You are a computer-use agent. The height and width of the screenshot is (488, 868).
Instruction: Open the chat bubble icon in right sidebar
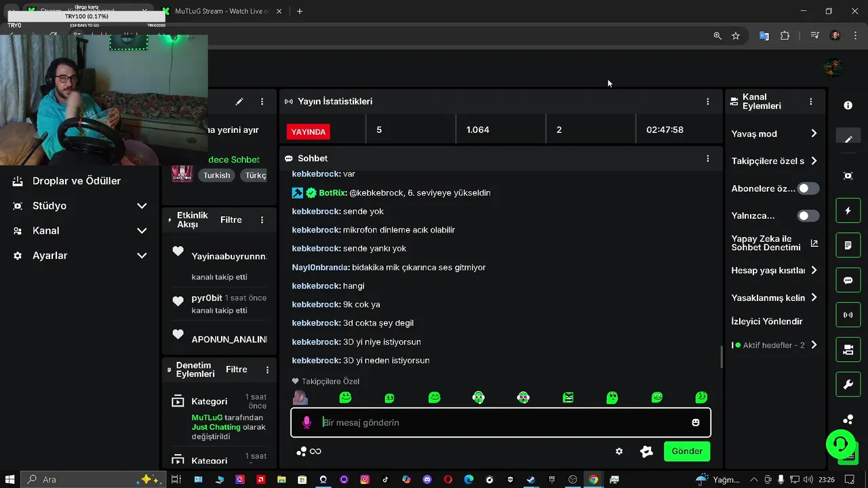pos(848,280)
